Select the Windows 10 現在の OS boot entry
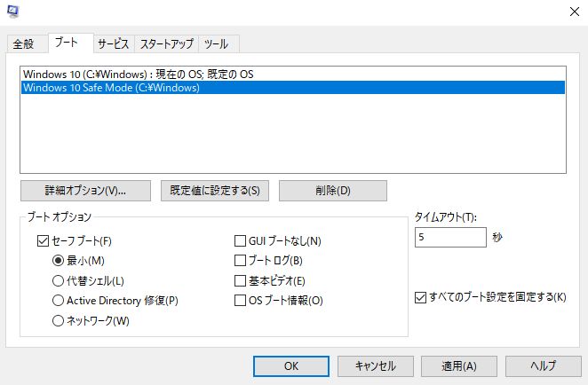This screenshot has height=385, width=588. [x=138, y=74]
